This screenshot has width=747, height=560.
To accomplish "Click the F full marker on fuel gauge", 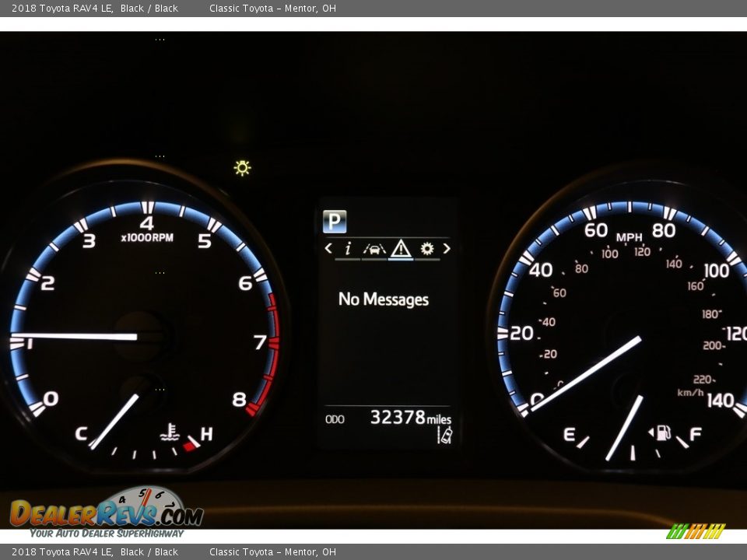I will click(x=696, y=434).
